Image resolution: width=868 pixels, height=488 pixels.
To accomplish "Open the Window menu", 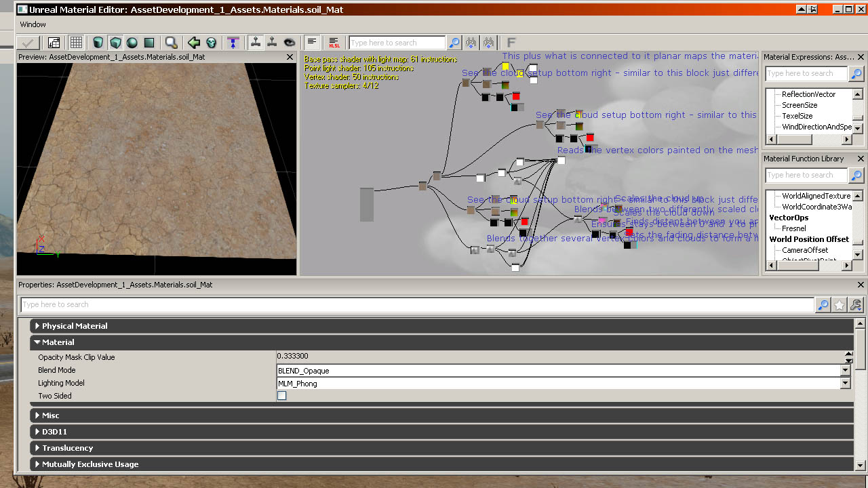I will coord(33,24).
